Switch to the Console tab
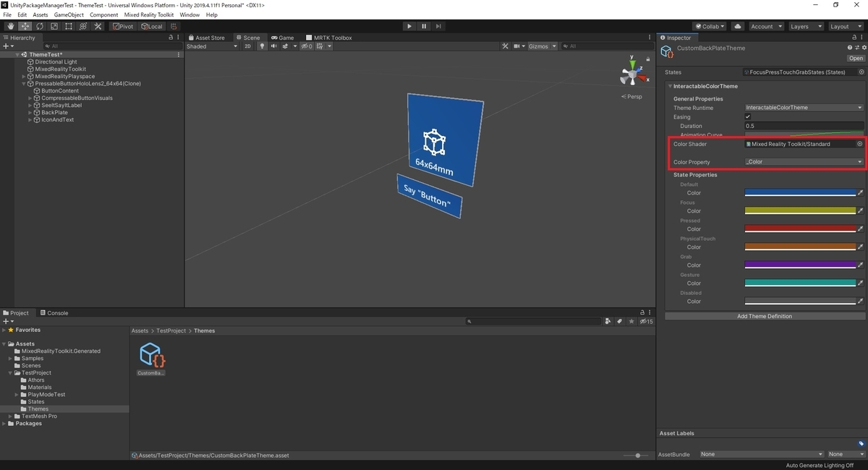The width and height of the screenshot is (868, 470). coord(54,313)
